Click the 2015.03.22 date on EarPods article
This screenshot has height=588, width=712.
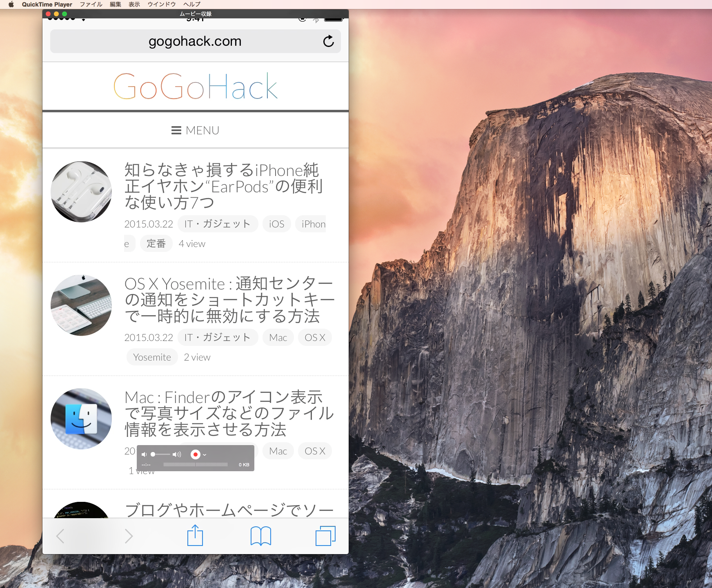(149, 224)
